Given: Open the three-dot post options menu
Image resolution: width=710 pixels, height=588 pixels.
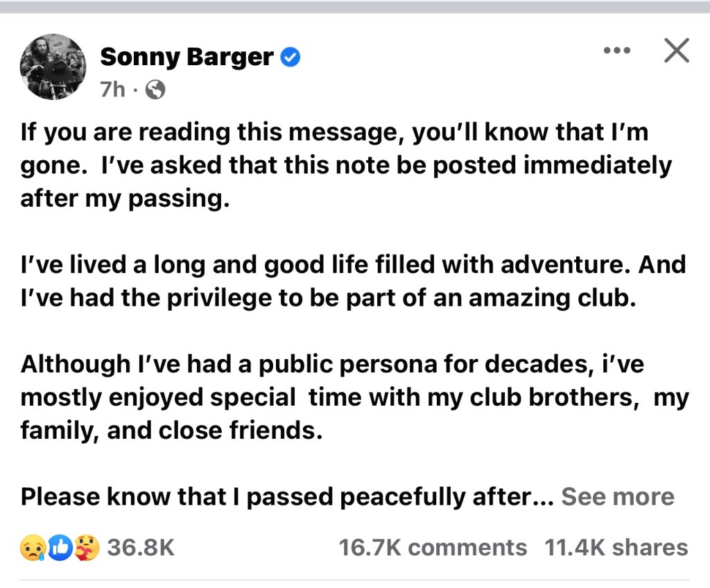Looking at the screenshot, I should coord(616,51).
